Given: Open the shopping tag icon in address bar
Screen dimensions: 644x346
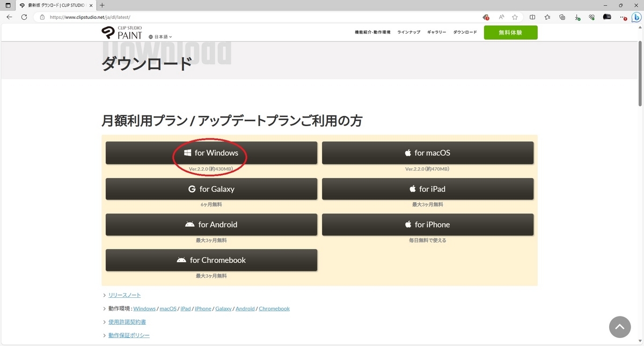Looking at the screenshot, I should coord(486,17).
